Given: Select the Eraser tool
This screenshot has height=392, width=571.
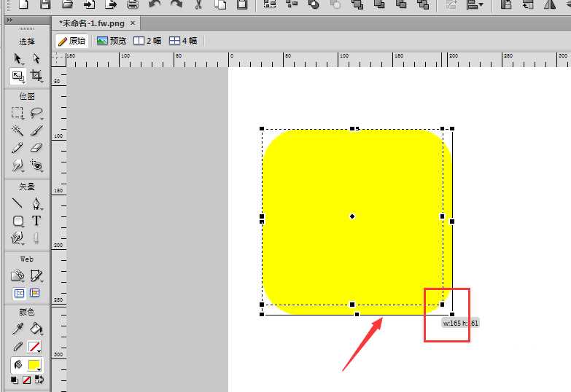Looking at the screenshot, I should coord(36,148).
